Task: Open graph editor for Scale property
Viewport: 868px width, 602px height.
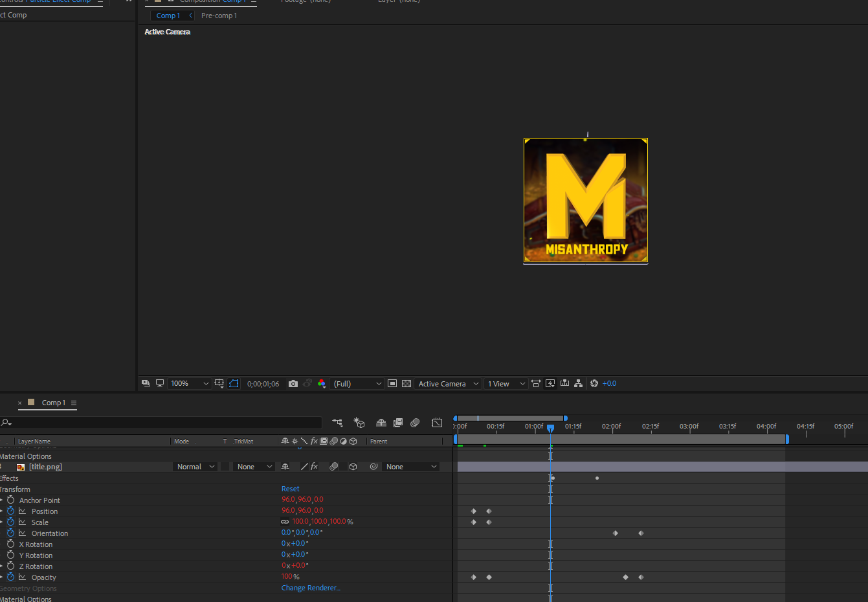Action: [23, 522]
